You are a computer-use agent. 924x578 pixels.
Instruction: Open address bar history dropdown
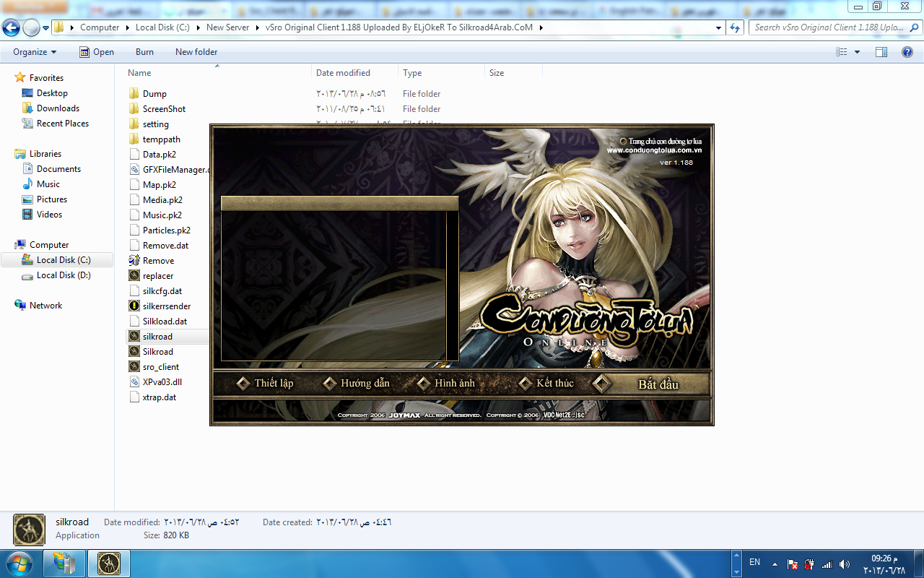pos(718,27)
